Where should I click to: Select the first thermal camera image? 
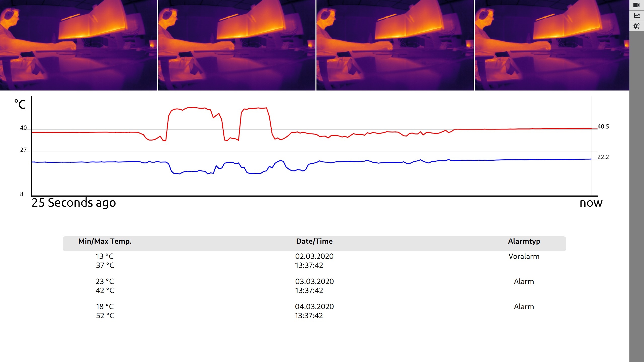click(78, 45)
